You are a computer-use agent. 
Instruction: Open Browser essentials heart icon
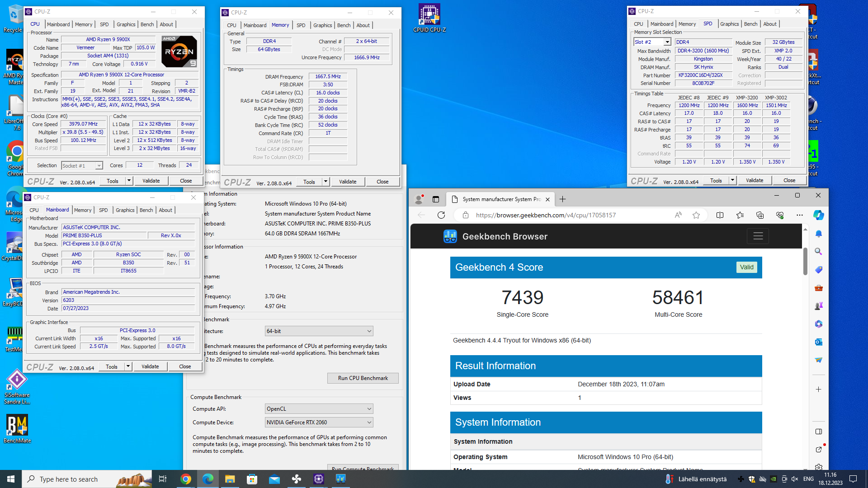(x=780, y=215)
